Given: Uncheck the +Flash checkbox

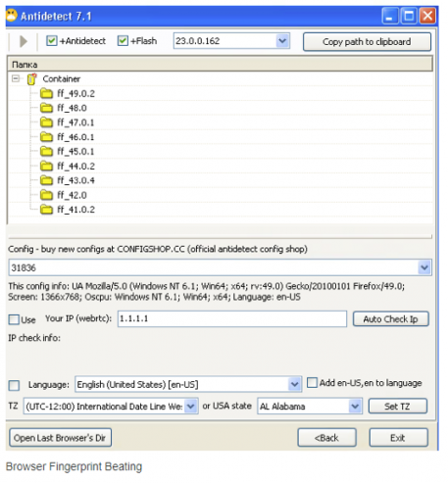Looking at the screenshot, I should tap(123, 41).
